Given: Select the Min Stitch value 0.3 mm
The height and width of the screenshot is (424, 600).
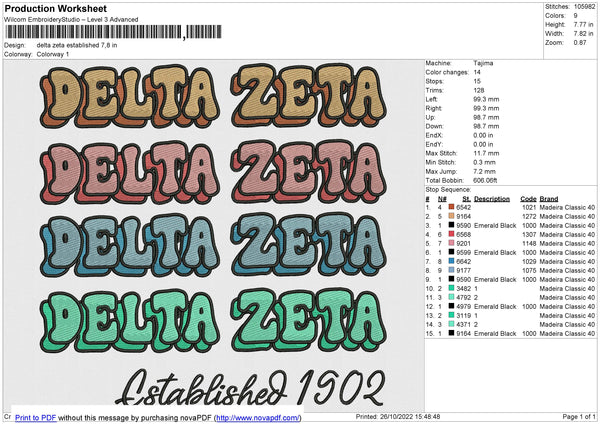Looking at the screenshot, I should [484, 162].
